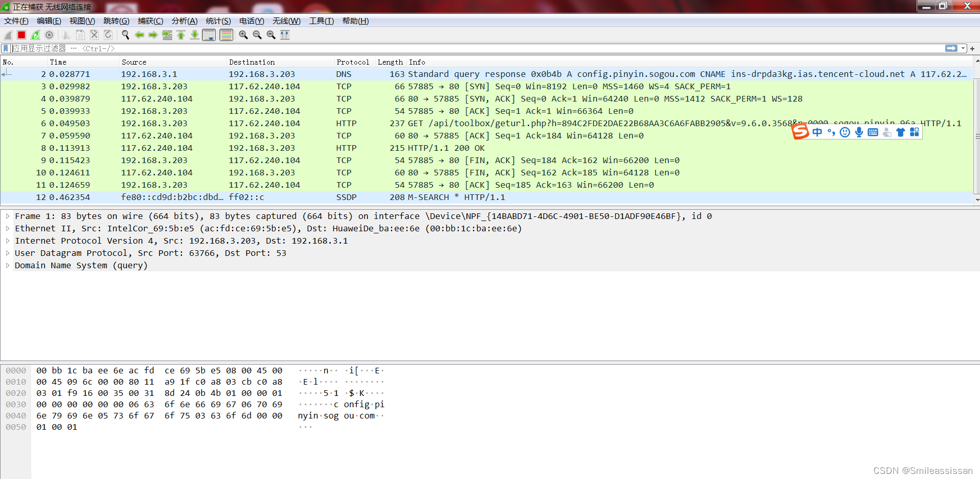This screenshot has height=479, width=980.
Task: Open the find packet magnifier tool
Action: (125, 34)
